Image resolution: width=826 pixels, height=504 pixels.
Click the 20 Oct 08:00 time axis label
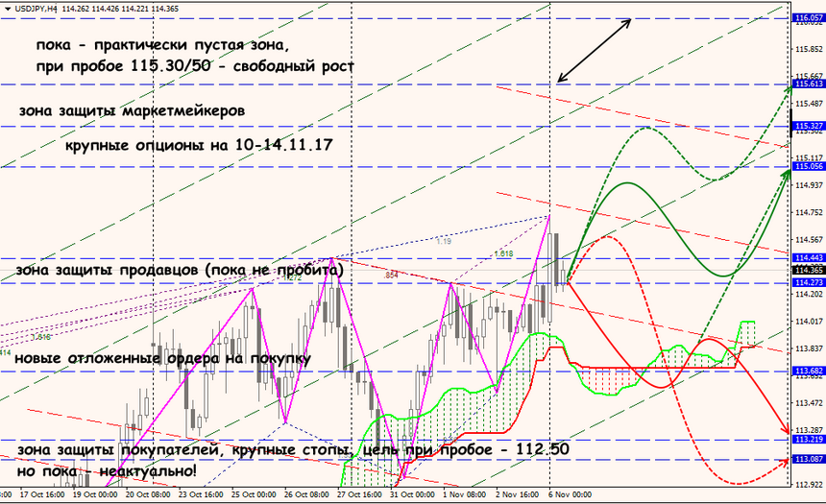148,495
